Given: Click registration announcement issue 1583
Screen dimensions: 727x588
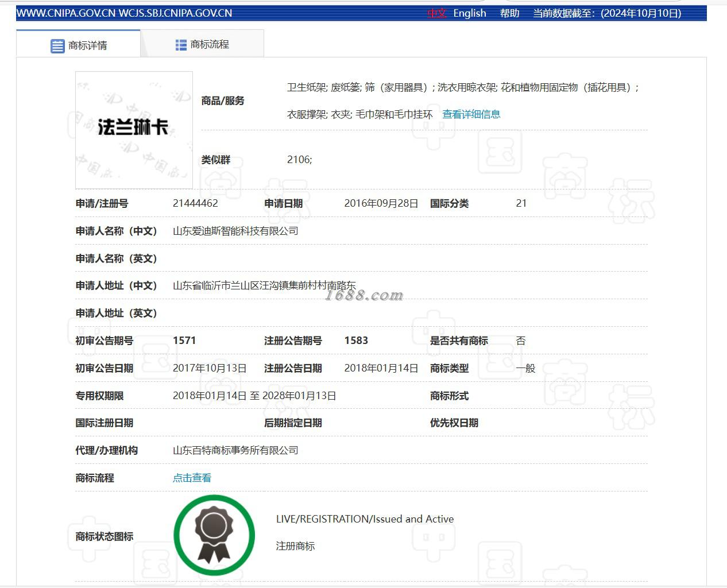Looking at the screenshot, I should [x=356, y=341].
